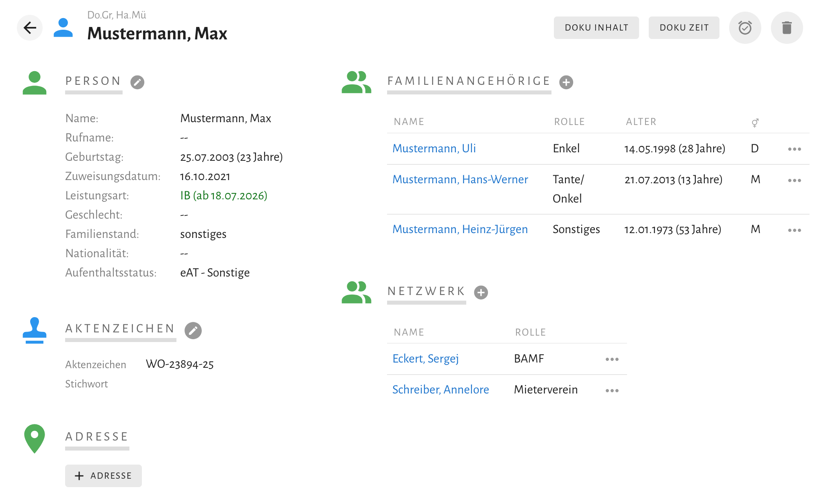Screen dimensions: 828x504
Task: Click the Geburtstag value 25.07.2003
Action: tap(232, 157)
